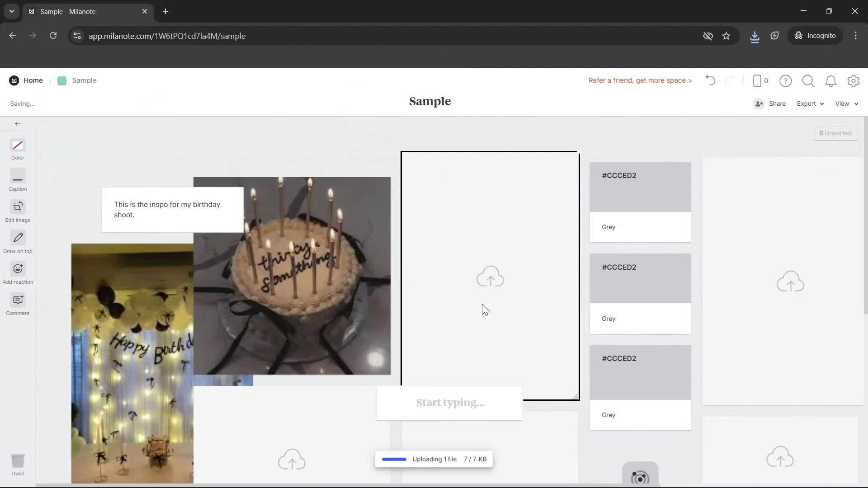Toggle the bookmark star in address bar
Viewport: 868px width, 488px height.
coord(726,36)
